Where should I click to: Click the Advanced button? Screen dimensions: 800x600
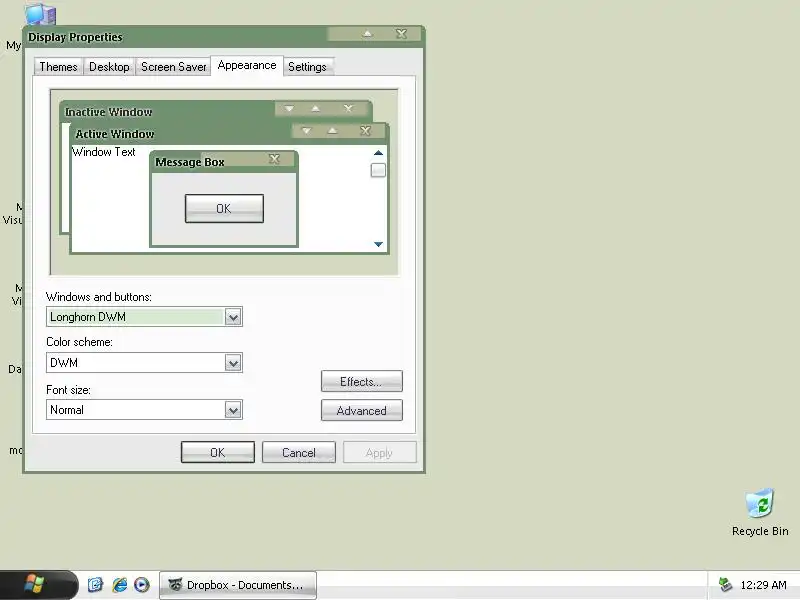coord(362,410)
